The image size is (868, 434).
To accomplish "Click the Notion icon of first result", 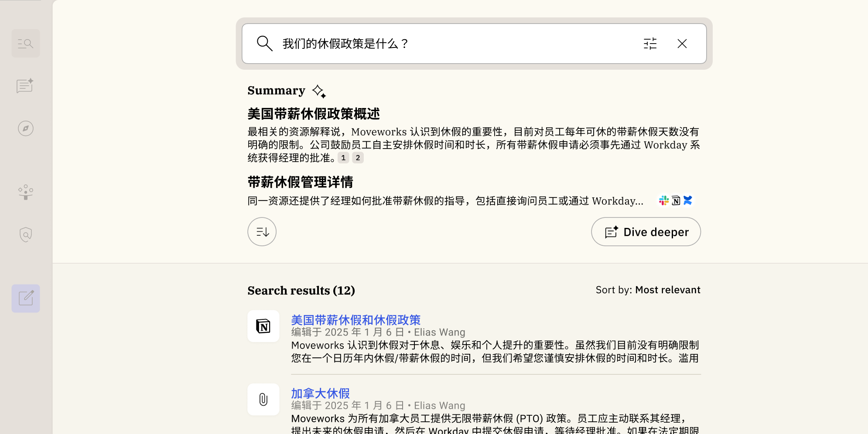I will click(263, 326).
